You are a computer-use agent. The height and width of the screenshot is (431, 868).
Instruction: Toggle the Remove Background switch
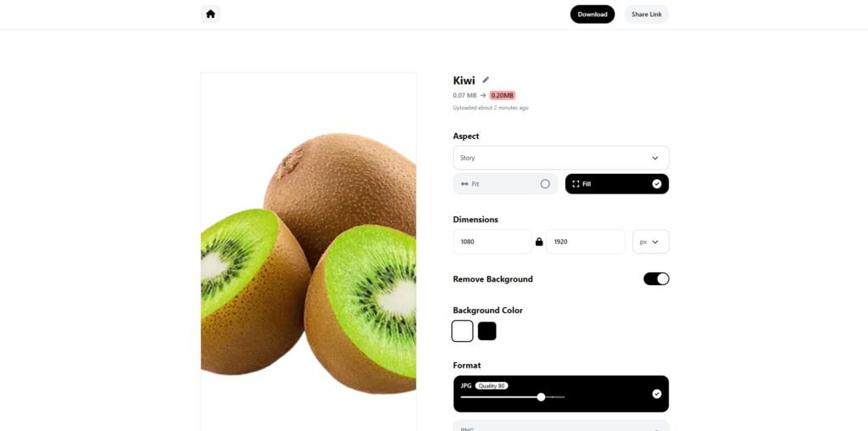tap(656, 278)
